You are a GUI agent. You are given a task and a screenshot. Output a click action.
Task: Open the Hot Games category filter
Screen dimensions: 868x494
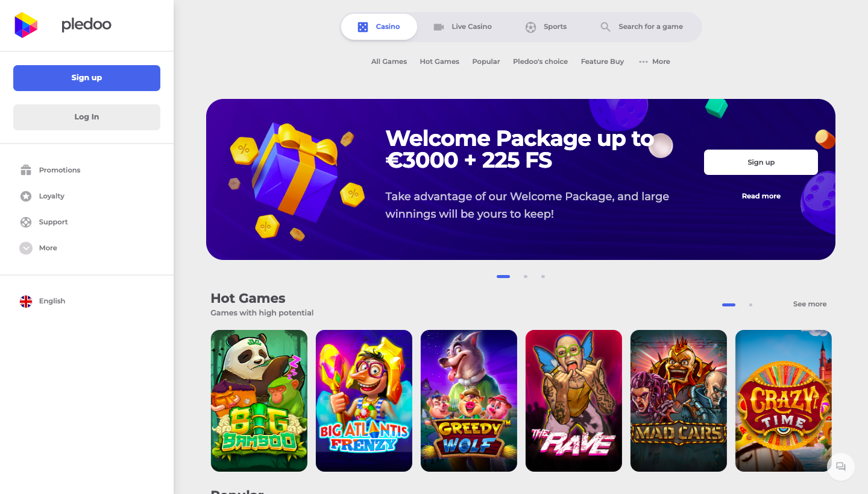click(439, 61)
